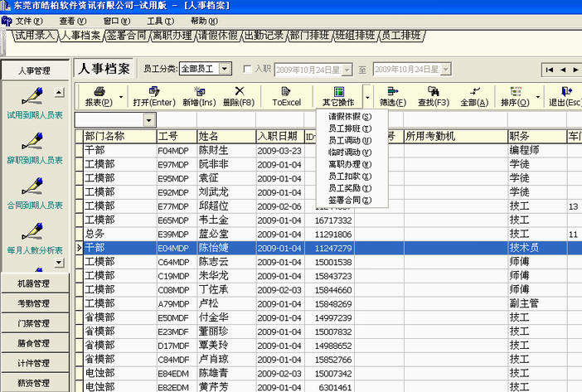Image resolution: width=582 pixels, height=392 pixels.
Task: Expand the 员工分类 全部员工 dropdown
Action: (224, 69)
